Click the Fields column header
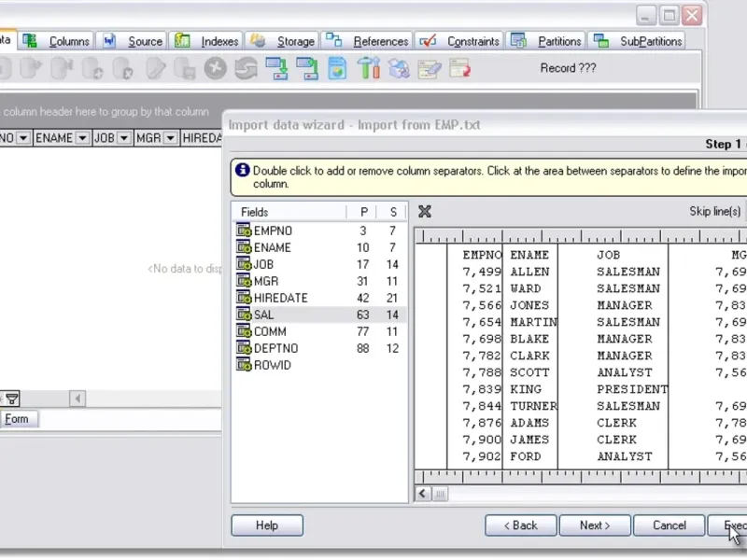Image resolution: width=747 pixels, height=560 pixels. click(289, 212)
